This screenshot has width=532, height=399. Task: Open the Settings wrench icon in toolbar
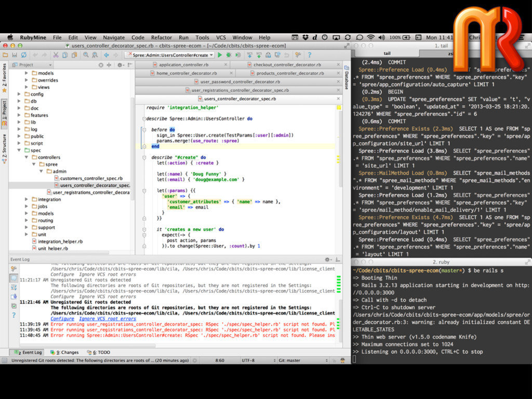(298, 55)
